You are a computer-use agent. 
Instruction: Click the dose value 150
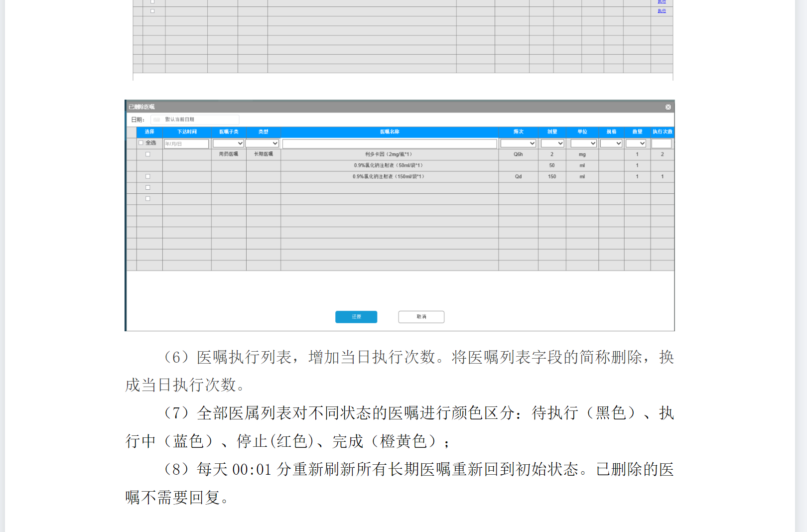[x=552, y=176]
